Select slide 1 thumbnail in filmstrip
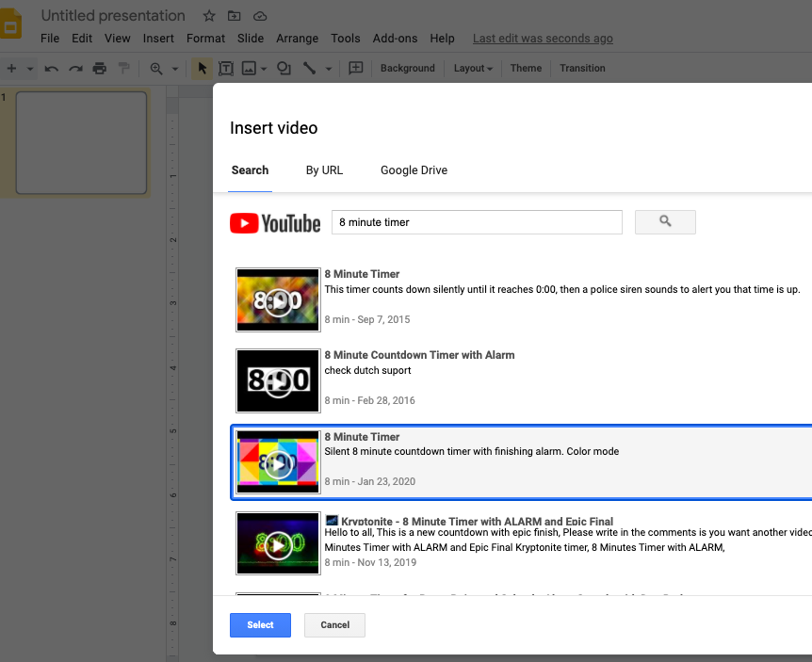This screenshot has height=662, width=812. point(81,143)
